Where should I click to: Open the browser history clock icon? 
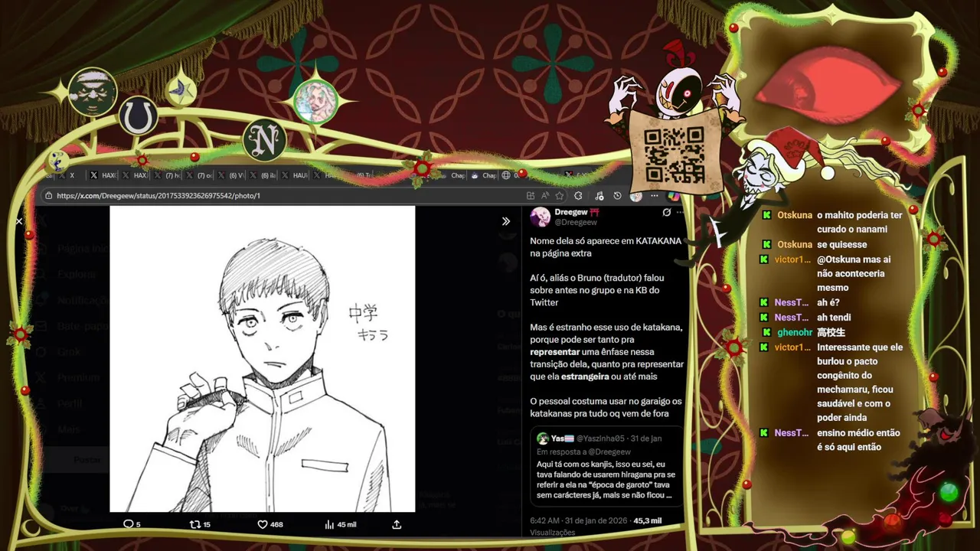point(617,195)
